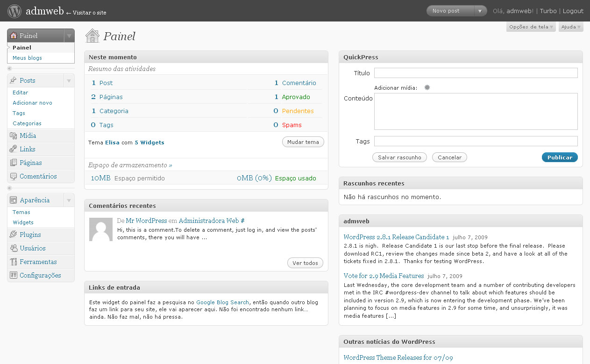The height and width of the screenshot is (364, 590).
Task: Click the commenter avatar thumbnail
Action: 101,229
